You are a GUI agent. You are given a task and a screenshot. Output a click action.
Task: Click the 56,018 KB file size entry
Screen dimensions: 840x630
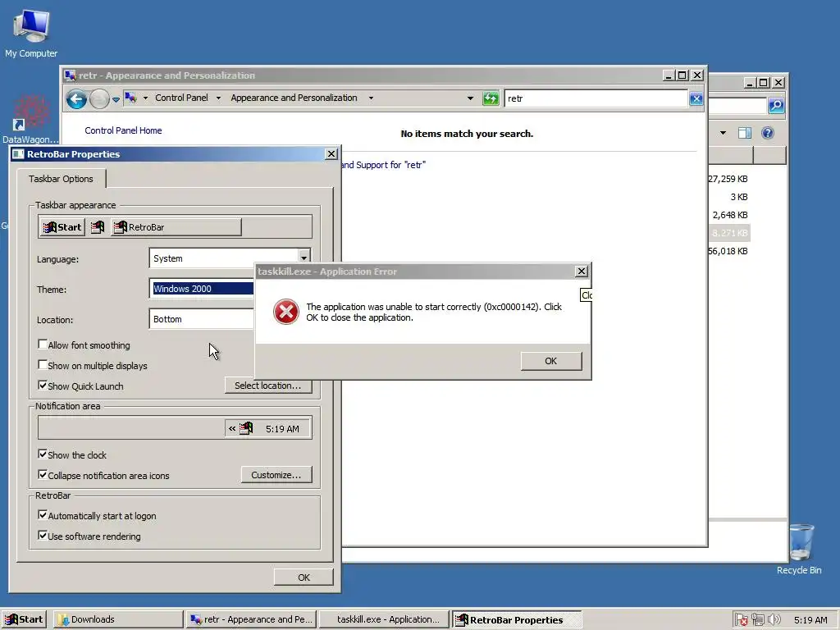pos(728,251)
